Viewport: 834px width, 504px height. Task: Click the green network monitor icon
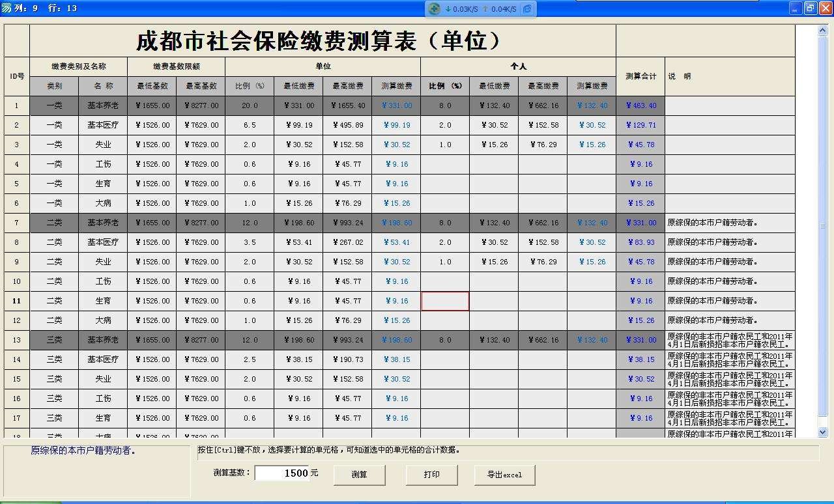[x=435, y=9]
